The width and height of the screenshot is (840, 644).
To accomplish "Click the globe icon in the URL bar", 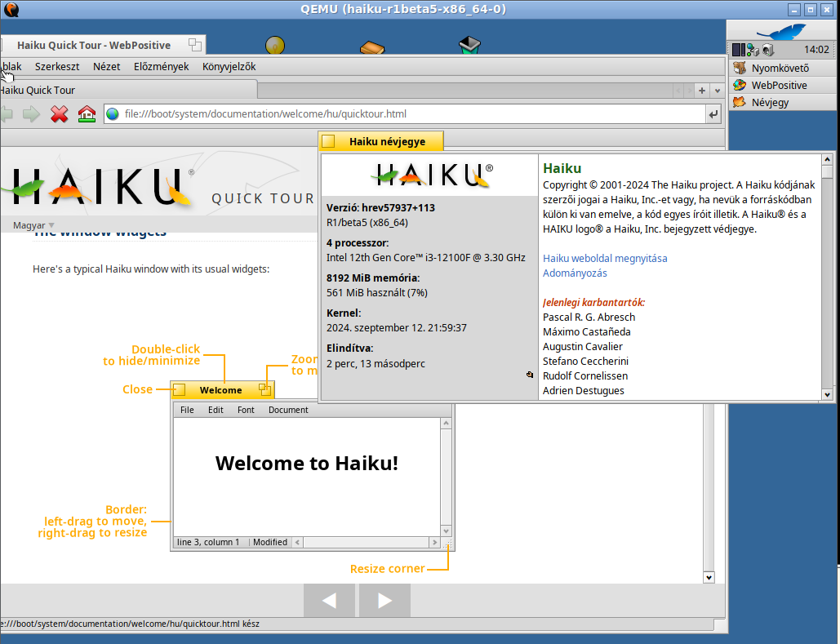I will point(113,114).
